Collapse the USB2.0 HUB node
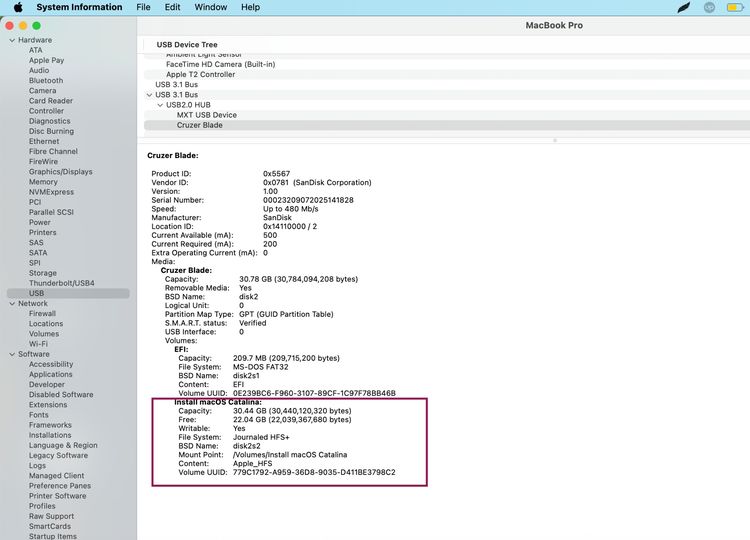750x540 pixels. click(x=160, y=105)
